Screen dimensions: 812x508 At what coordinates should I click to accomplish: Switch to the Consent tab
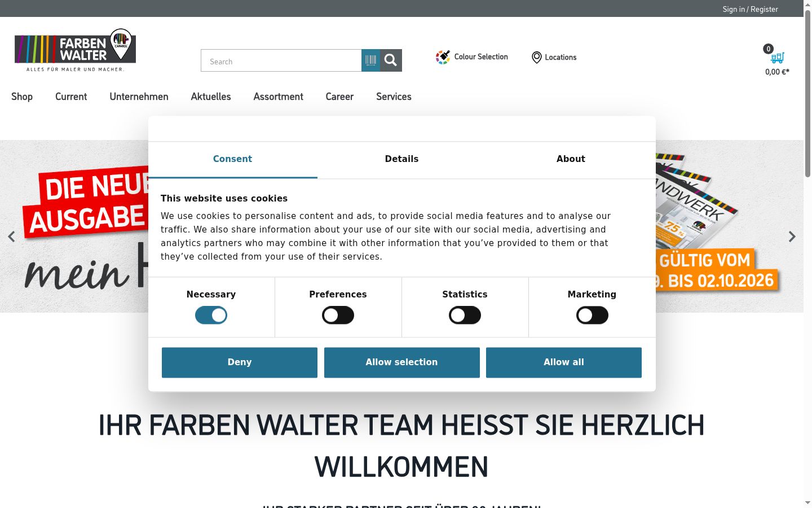[232, 159]
